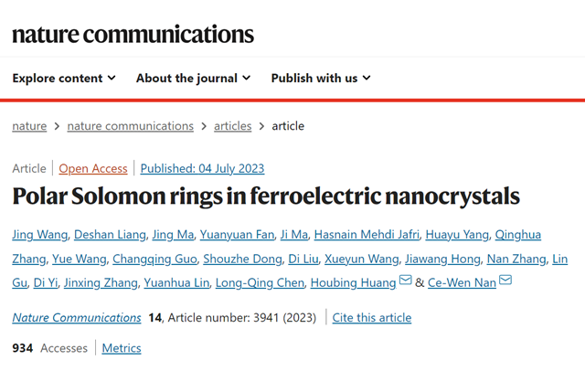Viewport: 585px width, 392px height.
Task: Open nature communications breadcrumb link
Action: point(130,126)
